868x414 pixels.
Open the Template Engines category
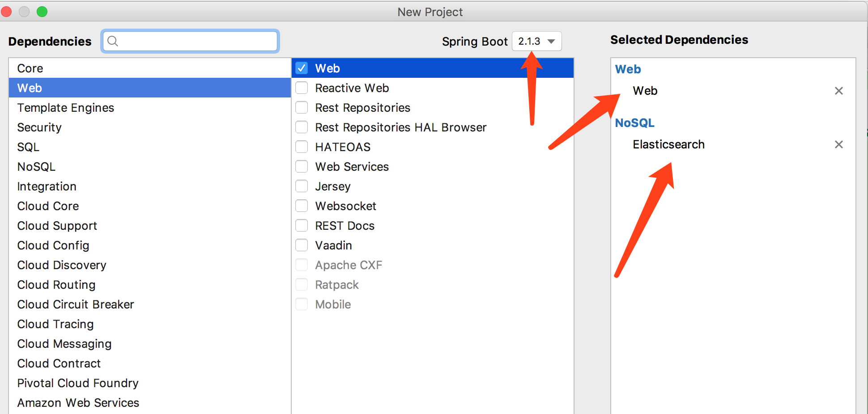tap(150, 107)
